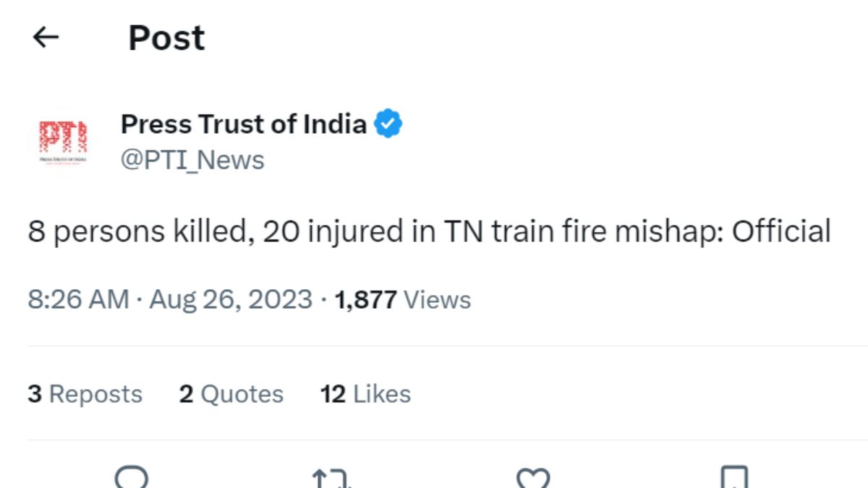Bookmark this post using the bookmark icon
The image size is (868, 488).
(x=734, y=479)
